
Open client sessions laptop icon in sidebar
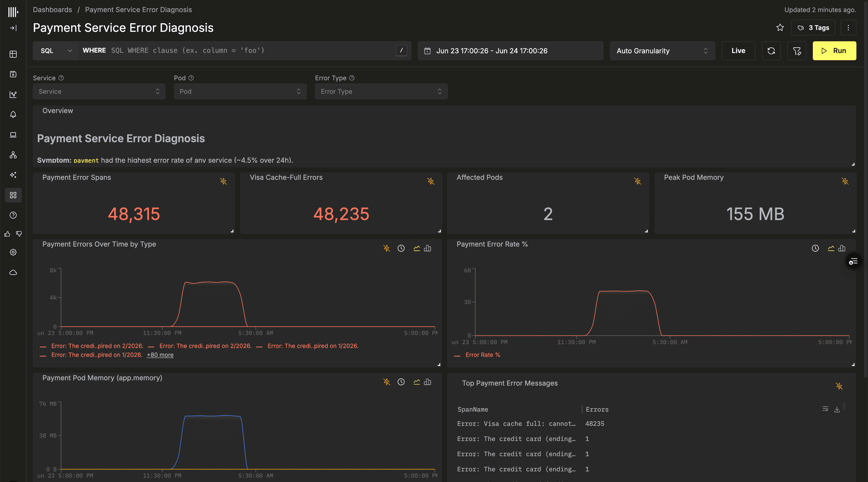[13, 135]
